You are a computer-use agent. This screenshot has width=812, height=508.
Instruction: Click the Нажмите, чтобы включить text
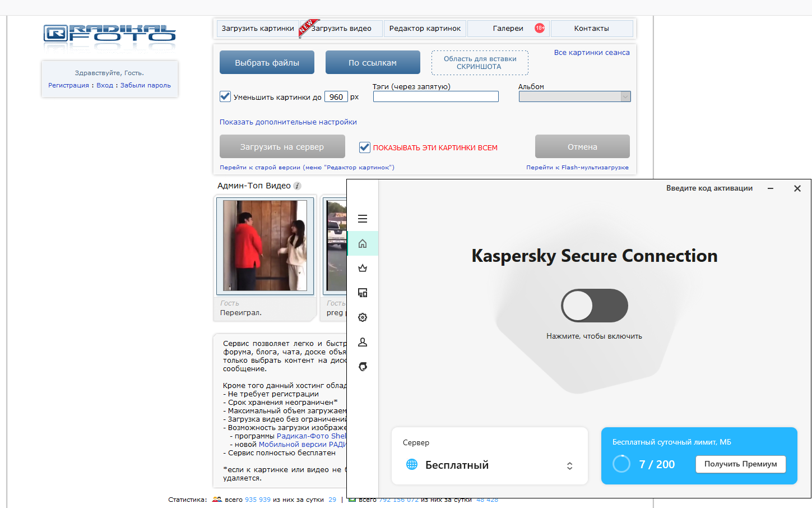(594, 336)
